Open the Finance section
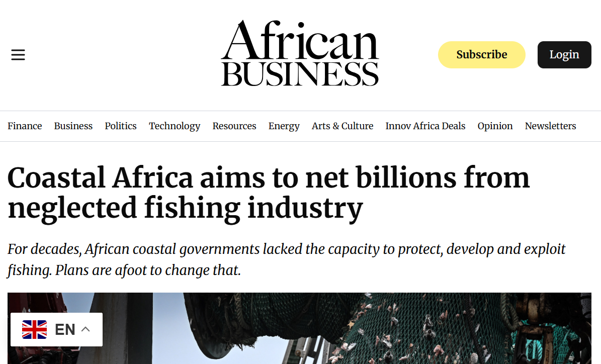Screen dimensions: 601x364 [25, 126]
